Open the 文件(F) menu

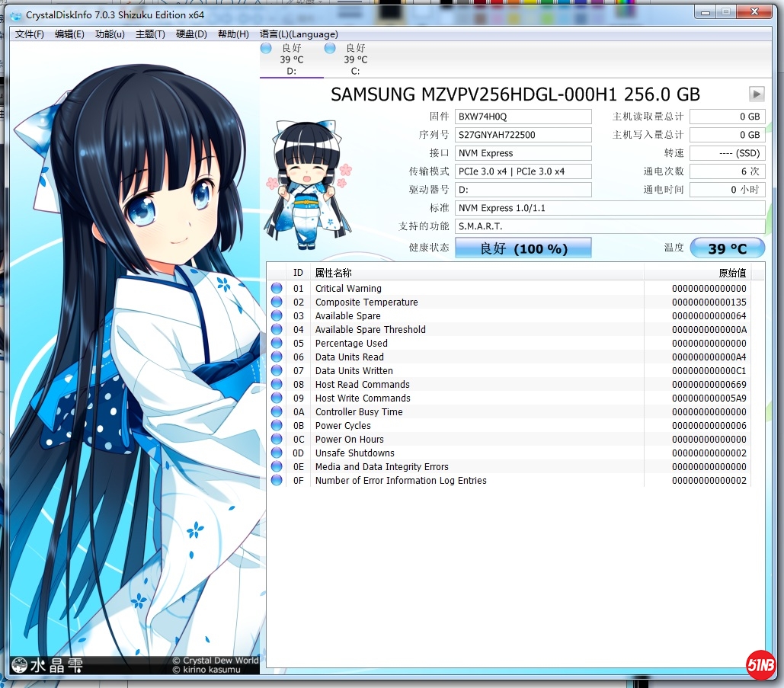click(30, 34)
